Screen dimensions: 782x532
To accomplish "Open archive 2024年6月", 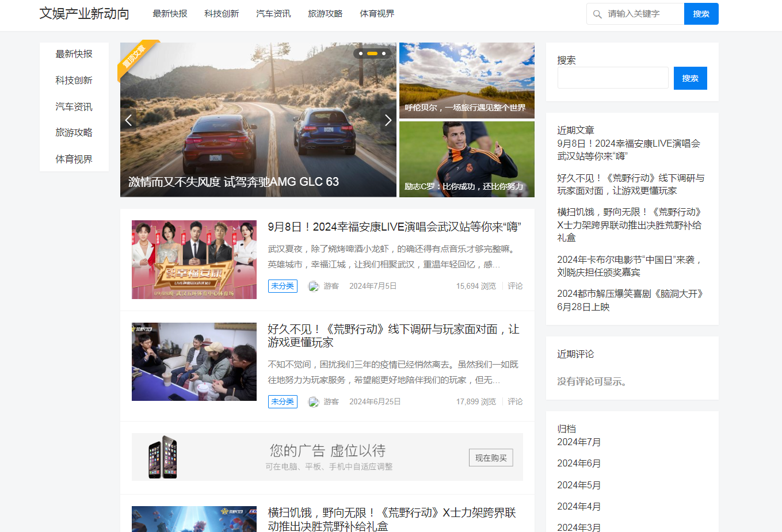I will point(579,464).
